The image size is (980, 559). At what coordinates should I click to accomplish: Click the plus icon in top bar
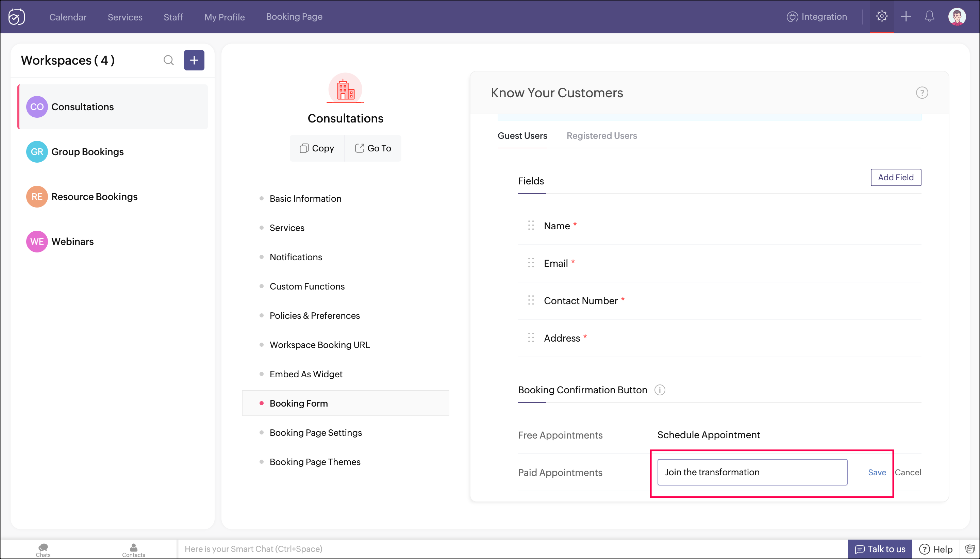[906, 17]
